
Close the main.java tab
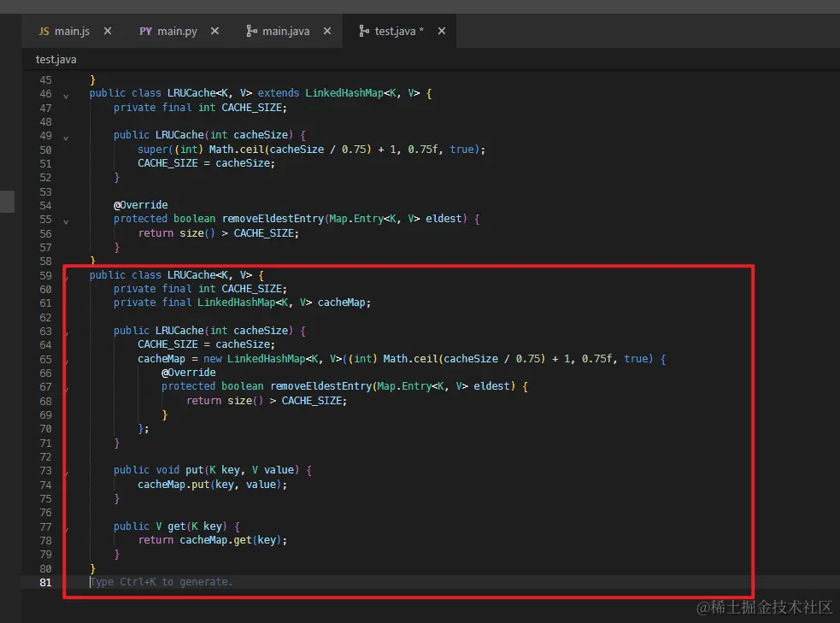click(327, 31)
